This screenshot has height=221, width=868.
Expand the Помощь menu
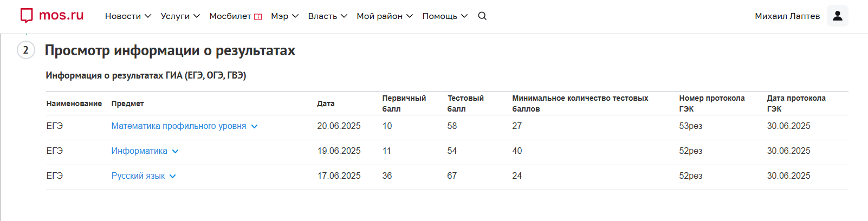pos(445,16)
